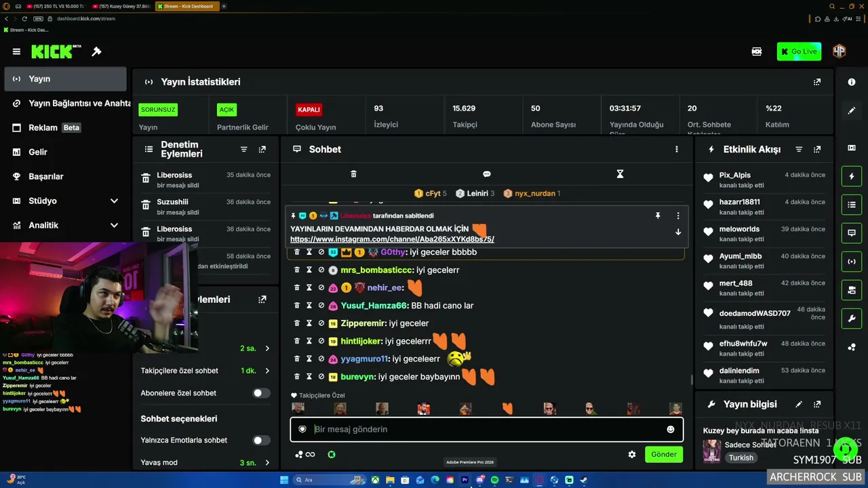The height and width of the screenshot is (488, 868).
Task: Click the trash icon in the Sohbet toolbar
Action: click(353, 174)
